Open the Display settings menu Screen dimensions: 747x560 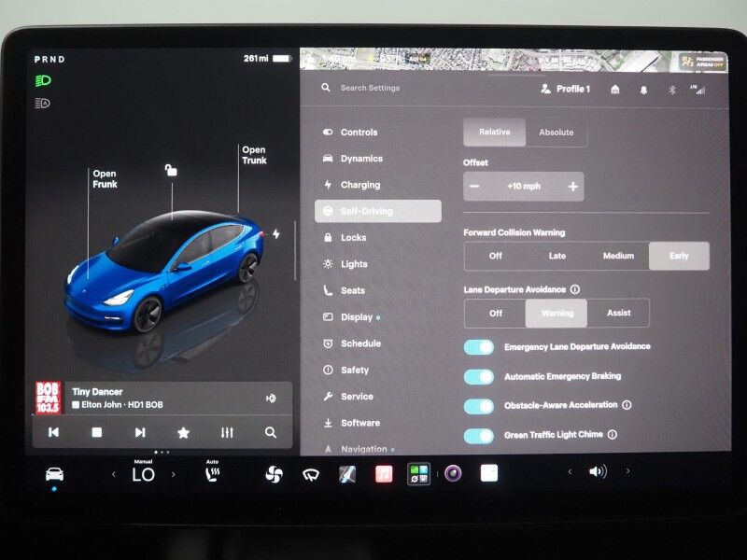click(352, 317)
